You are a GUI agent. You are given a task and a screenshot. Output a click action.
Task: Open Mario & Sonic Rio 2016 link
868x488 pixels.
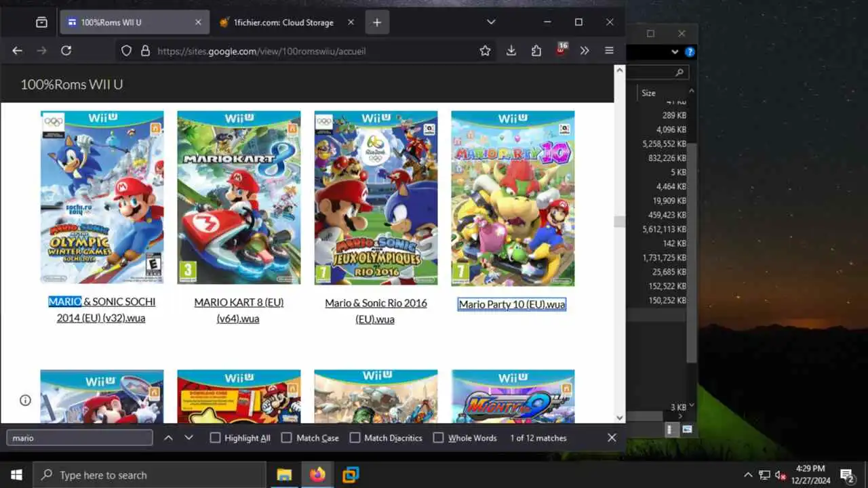376,311
